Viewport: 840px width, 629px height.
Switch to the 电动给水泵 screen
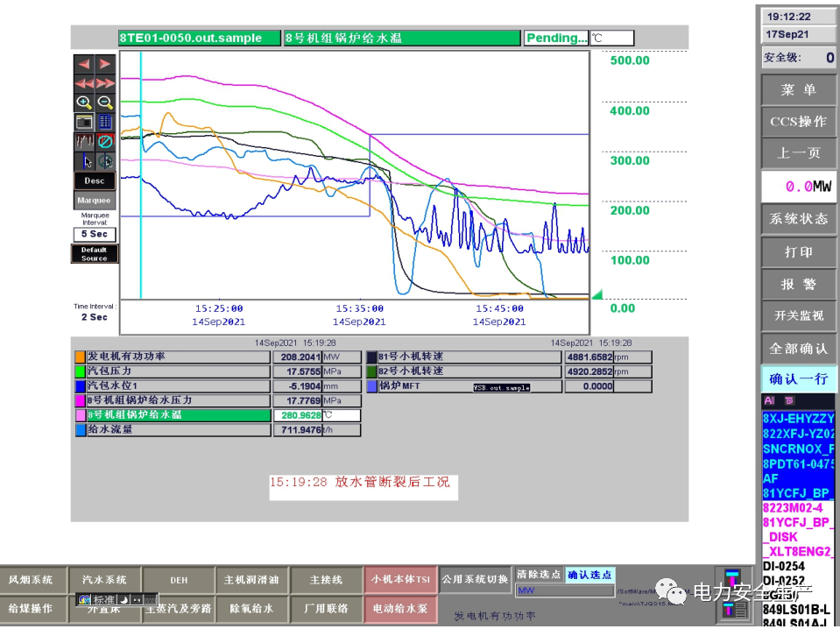point(400,609)
